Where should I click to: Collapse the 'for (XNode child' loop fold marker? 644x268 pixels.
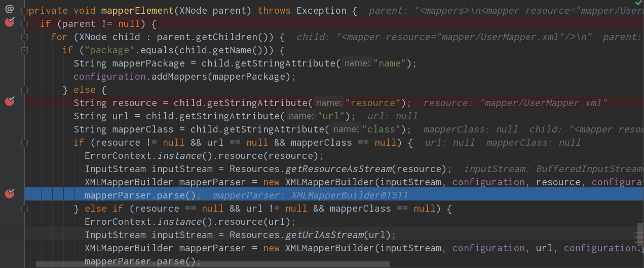coord(24,37)
